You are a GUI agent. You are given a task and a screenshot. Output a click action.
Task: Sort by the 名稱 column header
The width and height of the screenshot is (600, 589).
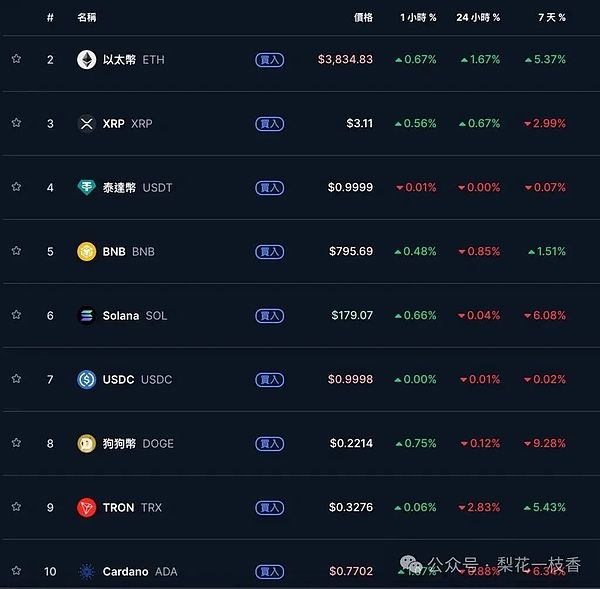pos(87,18)
